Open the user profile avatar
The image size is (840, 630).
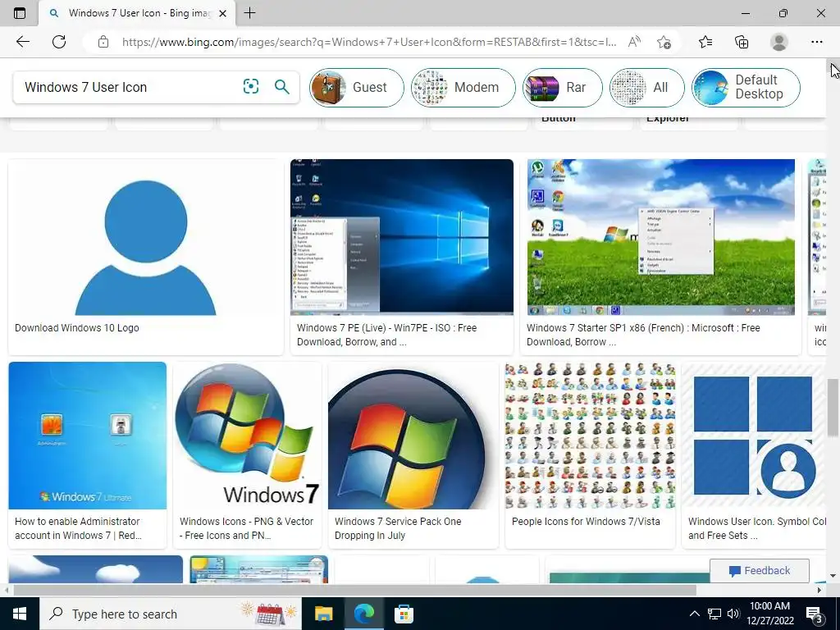tap(779, 42)
